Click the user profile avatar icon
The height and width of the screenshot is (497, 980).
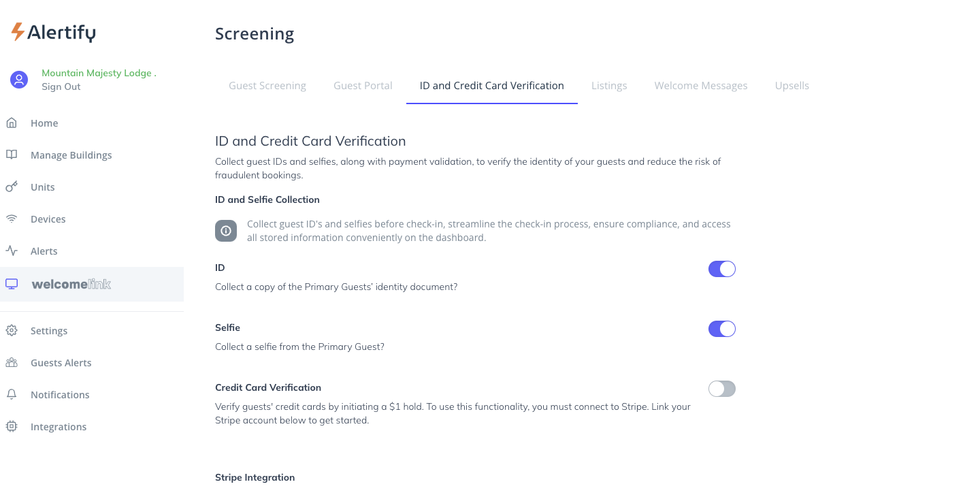click(19, 80)
